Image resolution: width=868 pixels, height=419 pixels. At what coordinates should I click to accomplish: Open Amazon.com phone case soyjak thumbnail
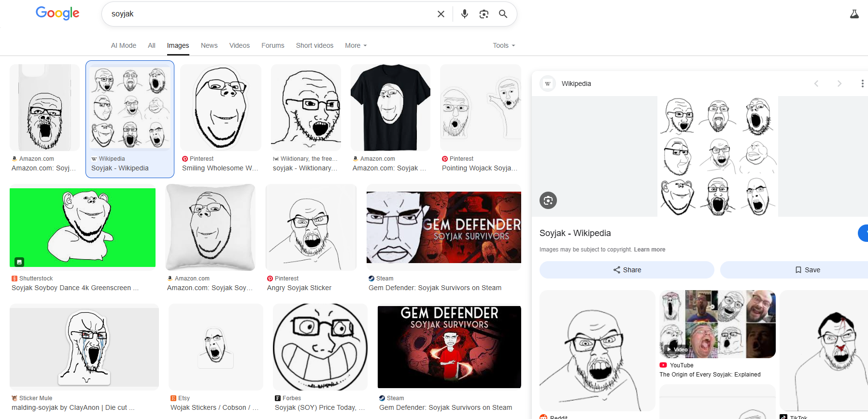(x=44, y=108)
